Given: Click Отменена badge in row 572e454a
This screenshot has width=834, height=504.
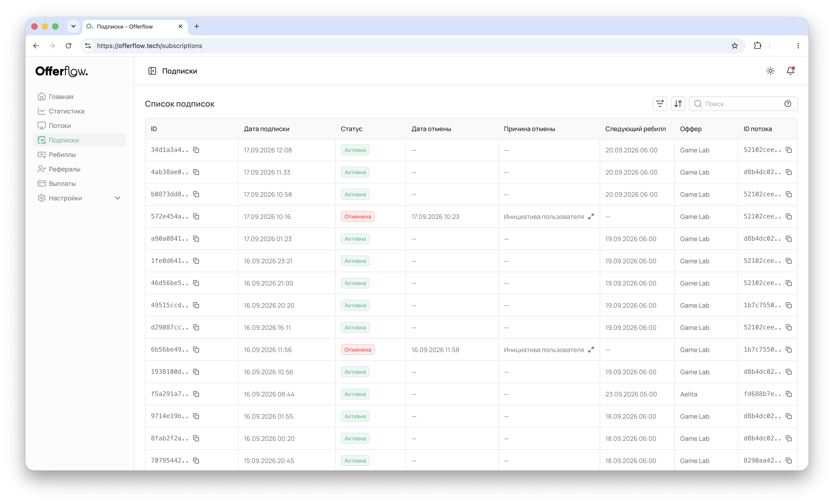Looking at the screenshot, I should point(357,216).
